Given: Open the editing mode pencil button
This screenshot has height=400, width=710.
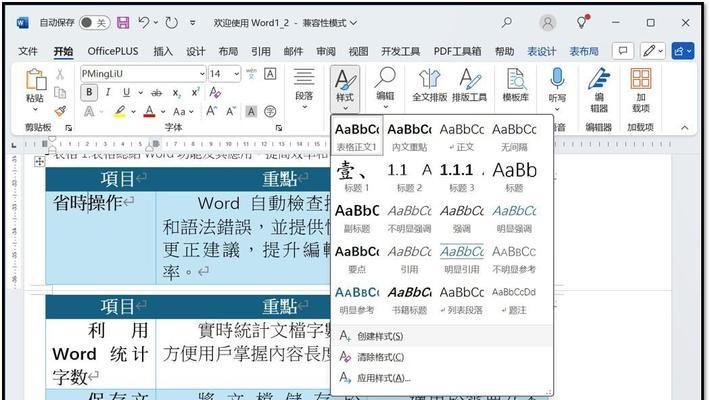Looking at the screenshot, I should [x=652, y=51].
